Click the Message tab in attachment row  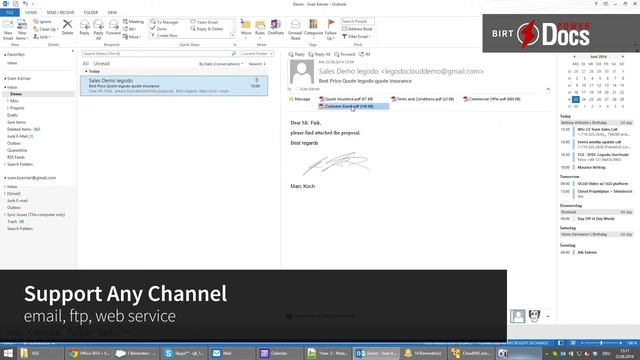[300, 99]
